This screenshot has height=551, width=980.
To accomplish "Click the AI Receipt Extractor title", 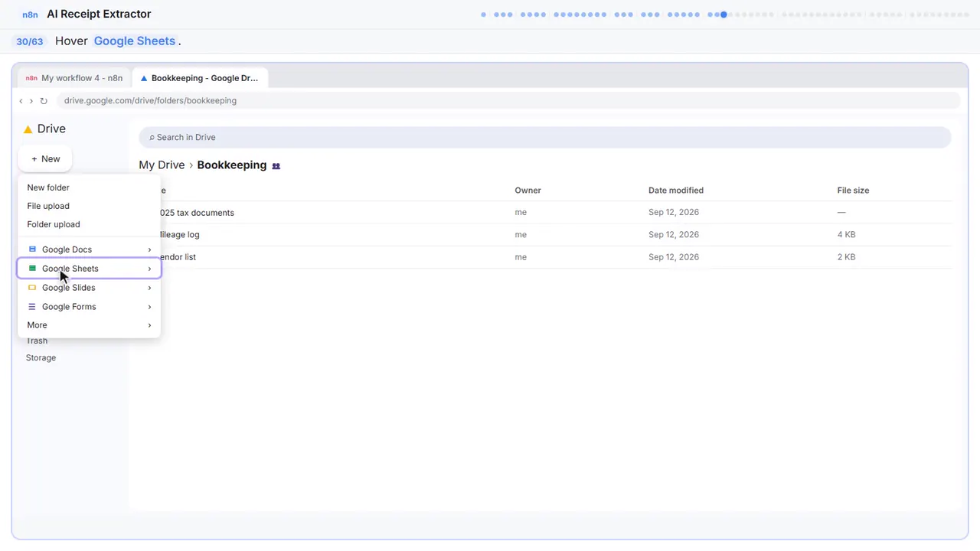I will (99, 15).
